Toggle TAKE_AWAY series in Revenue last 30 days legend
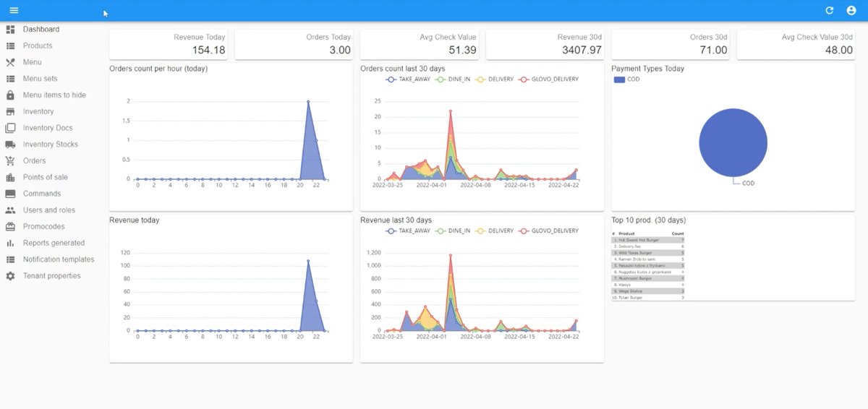Image resolution: width=868 pixels, height=409 pixels. tap(408, 231)
